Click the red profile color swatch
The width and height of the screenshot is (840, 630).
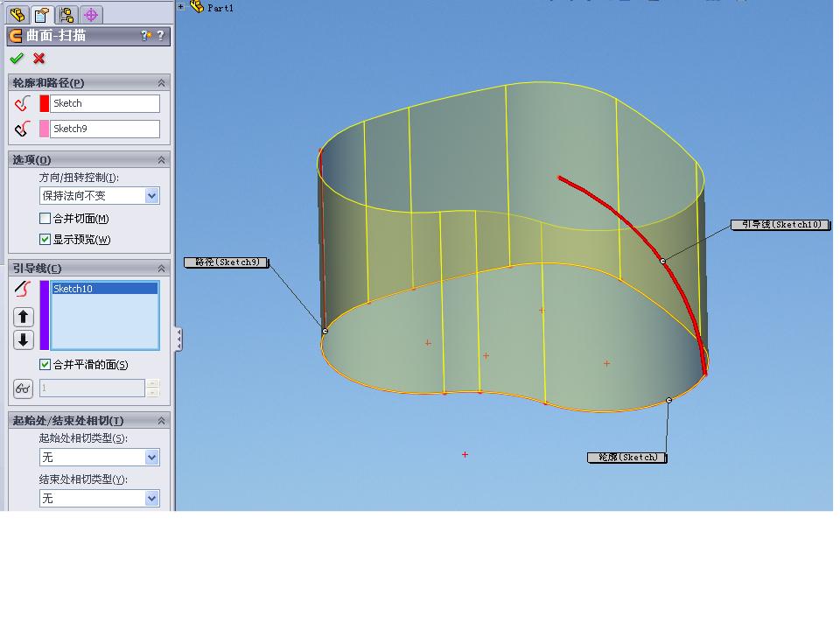[44, 103]
